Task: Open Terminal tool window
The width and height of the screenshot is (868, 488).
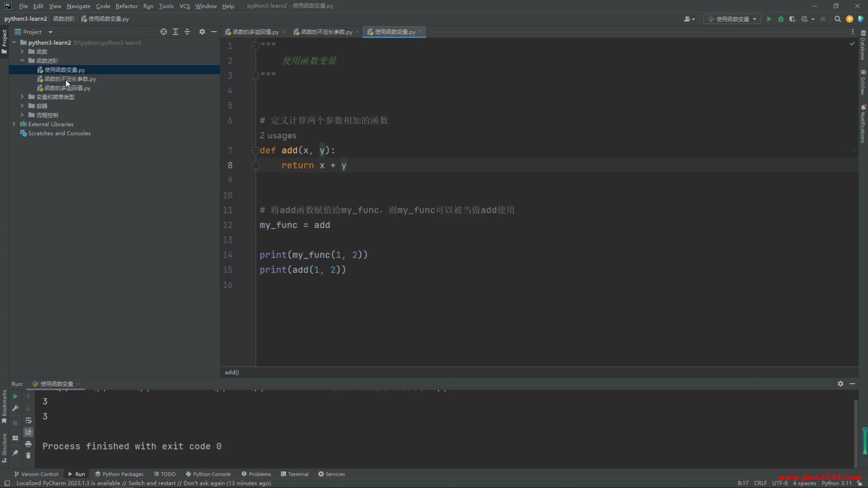Action: 294,474
